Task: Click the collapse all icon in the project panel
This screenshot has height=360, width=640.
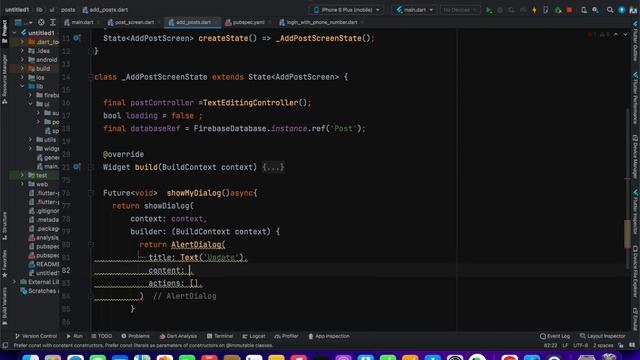Action: [x=53, y=22]
